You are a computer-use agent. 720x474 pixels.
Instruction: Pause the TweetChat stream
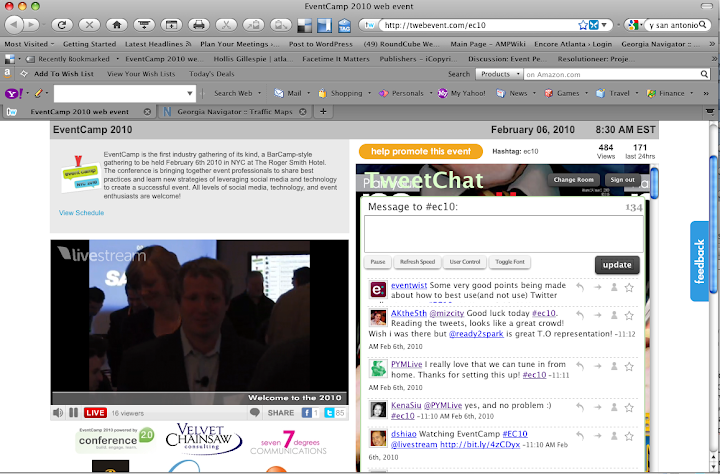tap(378, 262)
